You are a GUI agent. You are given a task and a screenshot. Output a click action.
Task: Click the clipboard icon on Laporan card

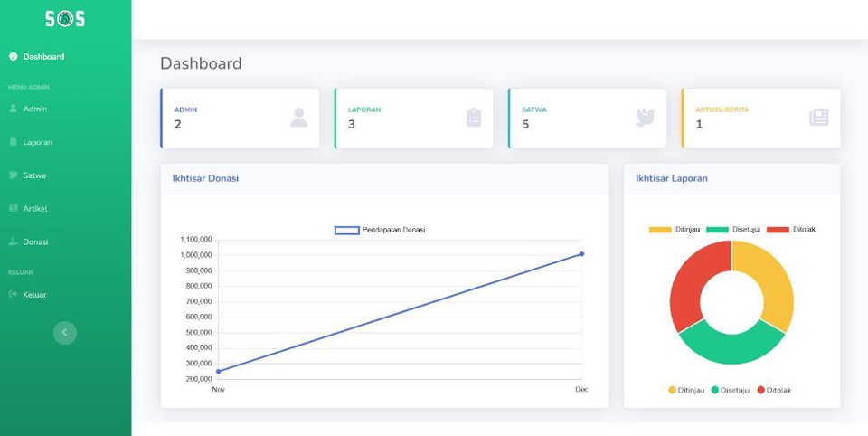point(474,118)
